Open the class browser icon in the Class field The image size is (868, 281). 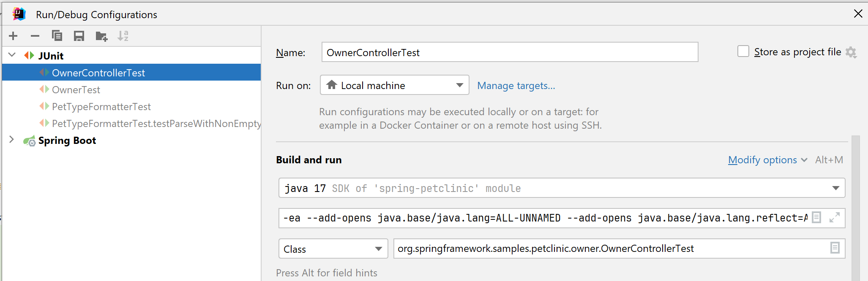click(835, 248)
